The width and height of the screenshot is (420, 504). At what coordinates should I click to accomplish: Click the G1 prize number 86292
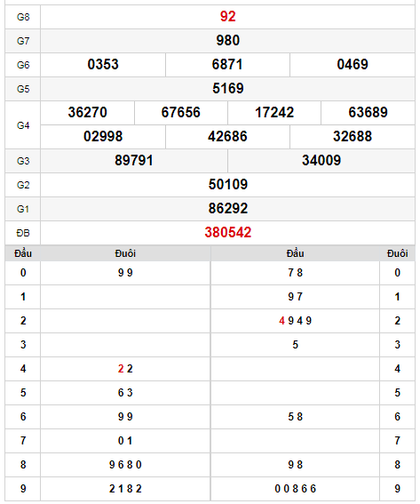[x=227, y=209]
